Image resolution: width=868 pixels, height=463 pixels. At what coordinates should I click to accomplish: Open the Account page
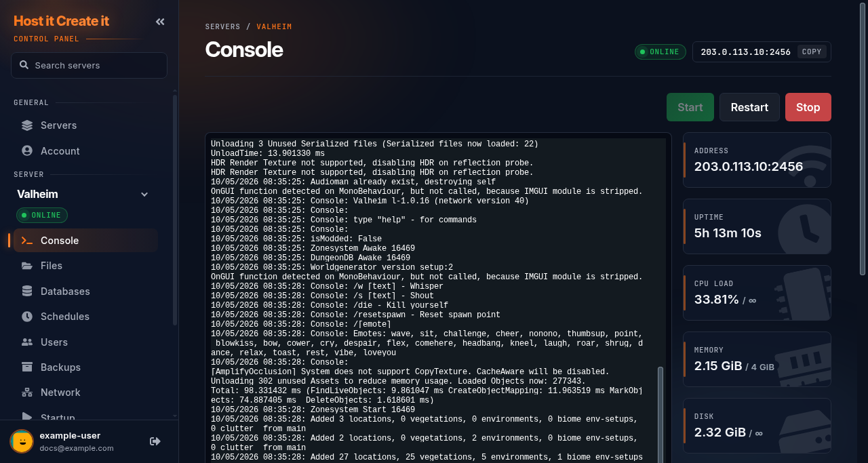tap(85, 151)
